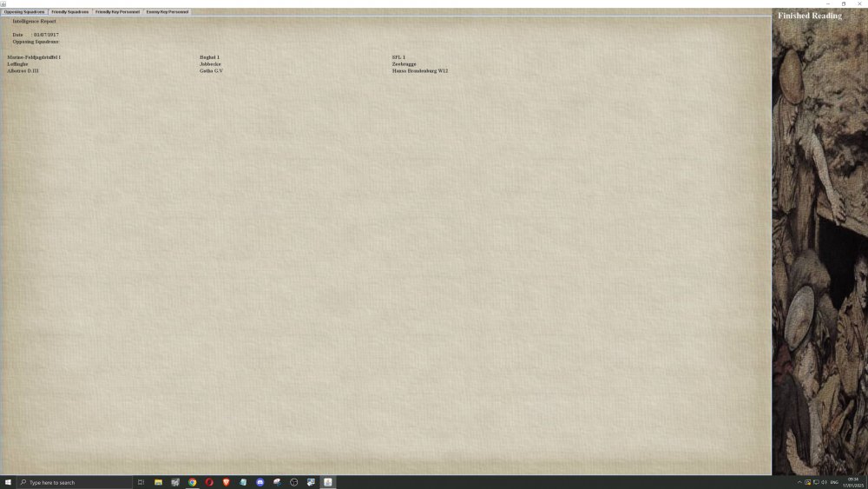Click the Java window icon in title bar
Image resolution: width=868 pixels, height=489 pixels.
click(x=3, y=3)
